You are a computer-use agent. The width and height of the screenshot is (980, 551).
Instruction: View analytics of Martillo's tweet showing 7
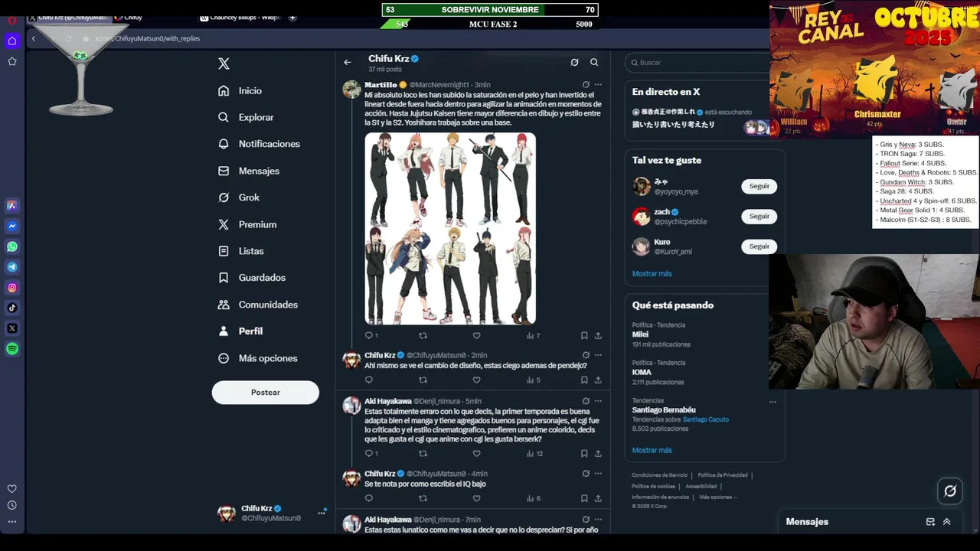pos(533,335)
